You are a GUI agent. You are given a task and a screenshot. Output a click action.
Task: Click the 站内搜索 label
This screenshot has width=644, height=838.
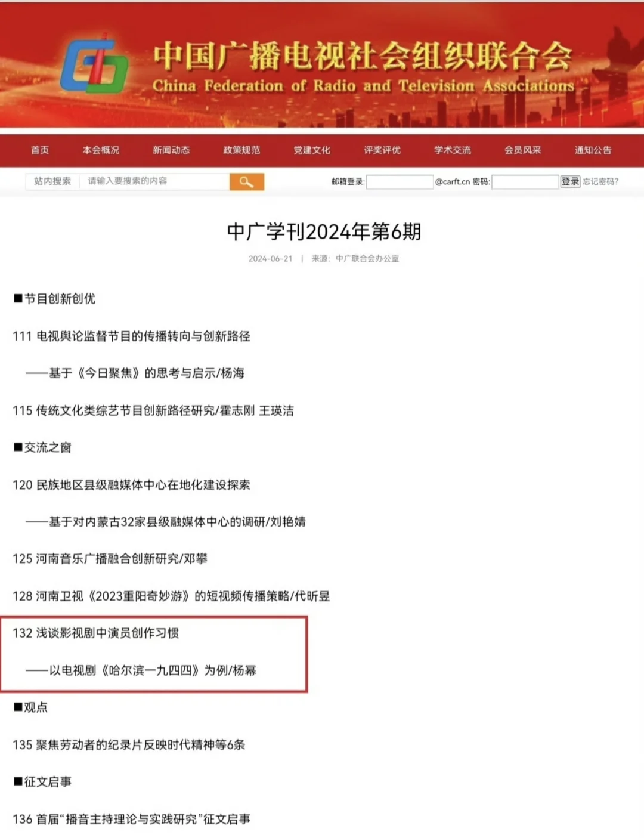pyautogui.click(x=52, y=181)
